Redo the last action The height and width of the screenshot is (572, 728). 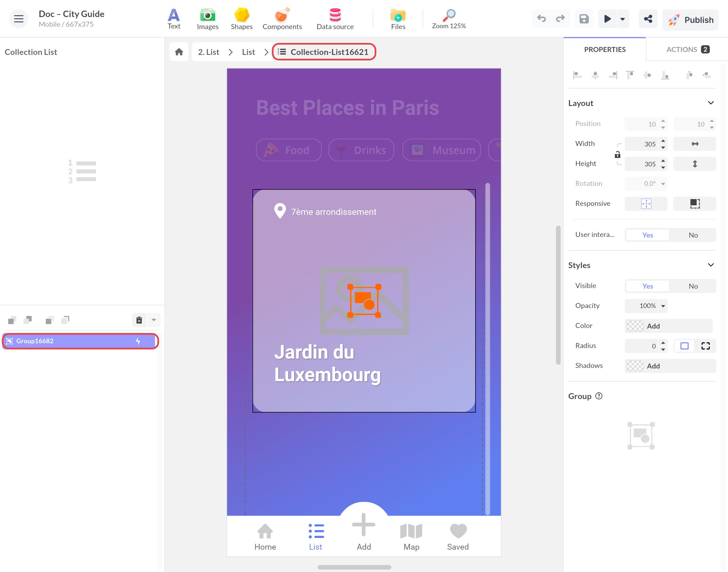(560, 19)
